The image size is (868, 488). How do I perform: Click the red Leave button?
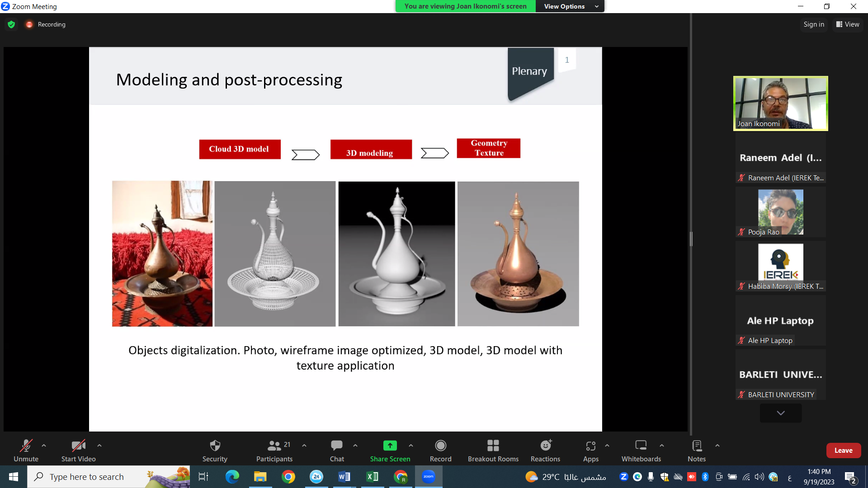843,450
